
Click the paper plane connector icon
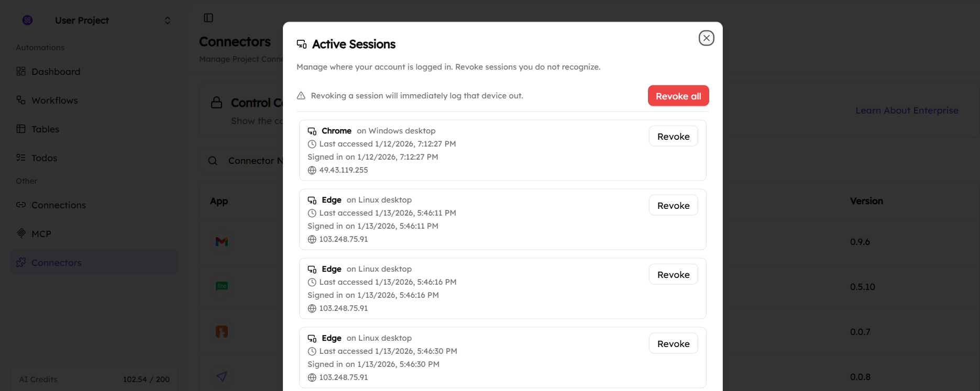coord(222,376)
